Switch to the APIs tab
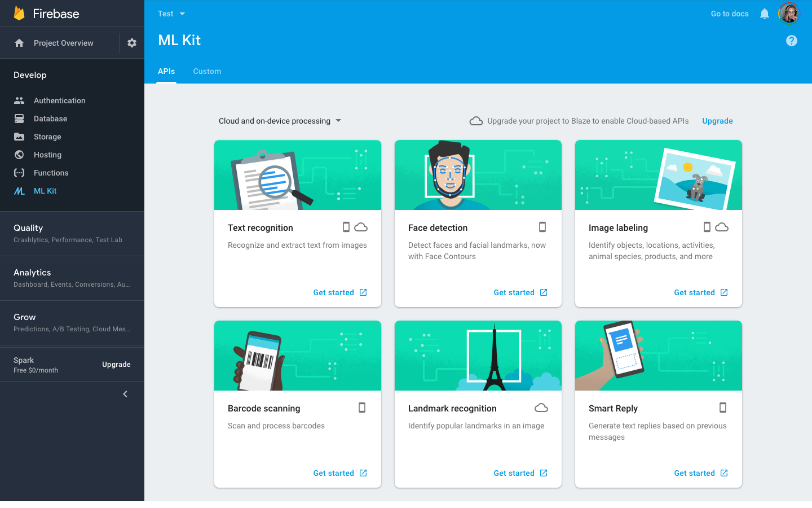This screenshot has width=812, height=508. [x=166, y=71]
